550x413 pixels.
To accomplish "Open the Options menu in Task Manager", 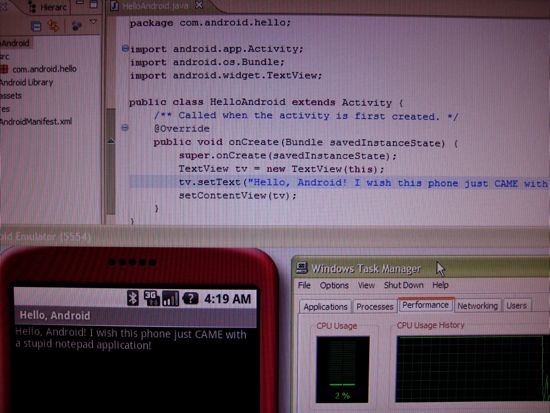I will pyautogui.click(x=334, y=285).
